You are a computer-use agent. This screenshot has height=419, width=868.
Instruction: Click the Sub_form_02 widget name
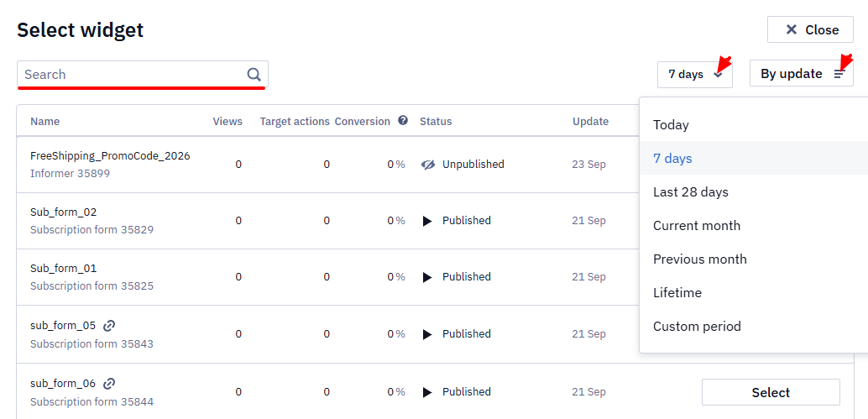click(64, 212)
